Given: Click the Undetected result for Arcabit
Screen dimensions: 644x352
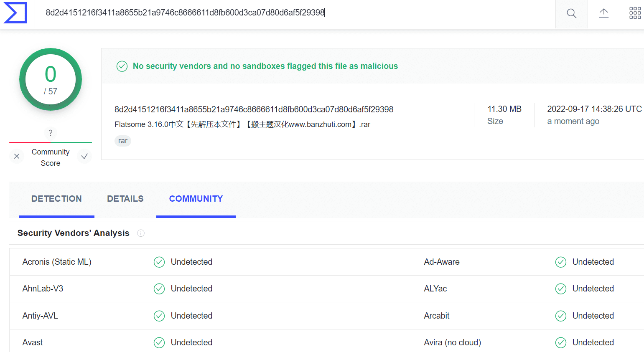Looking at the screenshot, I should pyautogui.click(x=593, y=316).
